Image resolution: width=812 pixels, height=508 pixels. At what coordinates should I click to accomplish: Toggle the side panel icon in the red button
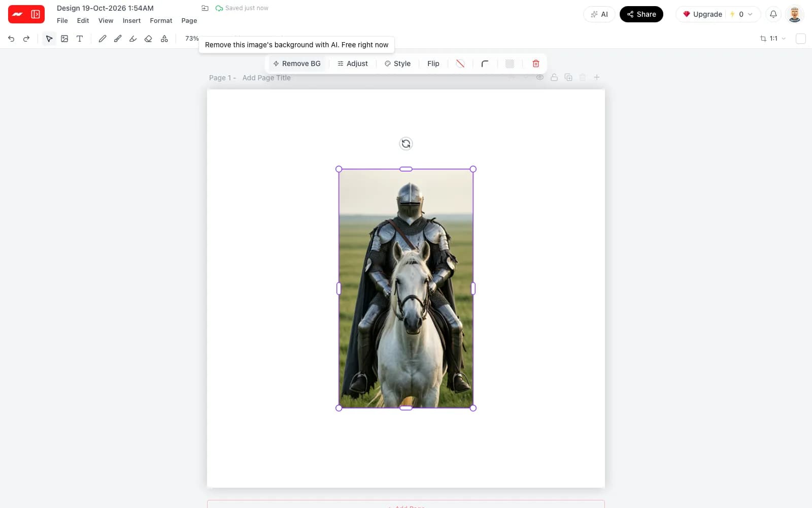click(36, 14)
